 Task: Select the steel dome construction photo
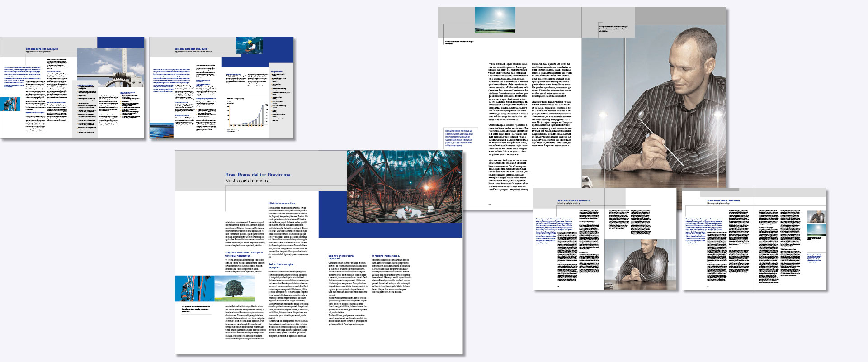(405, 186)
